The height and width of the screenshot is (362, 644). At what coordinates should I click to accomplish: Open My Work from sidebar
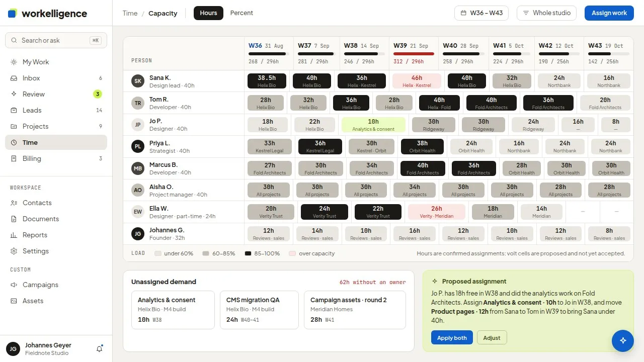[56, 62]
